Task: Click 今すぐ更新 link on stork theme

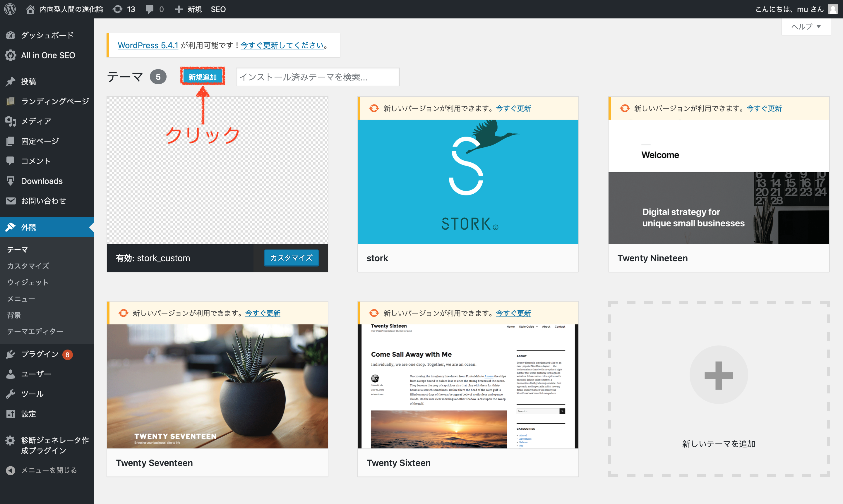Action: pos(513,108)
